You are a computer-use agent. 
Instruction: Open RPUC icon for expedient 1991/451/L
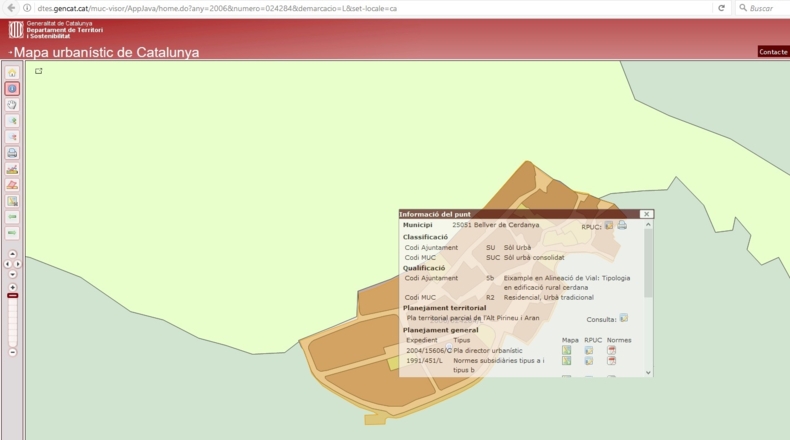point(589,361)
